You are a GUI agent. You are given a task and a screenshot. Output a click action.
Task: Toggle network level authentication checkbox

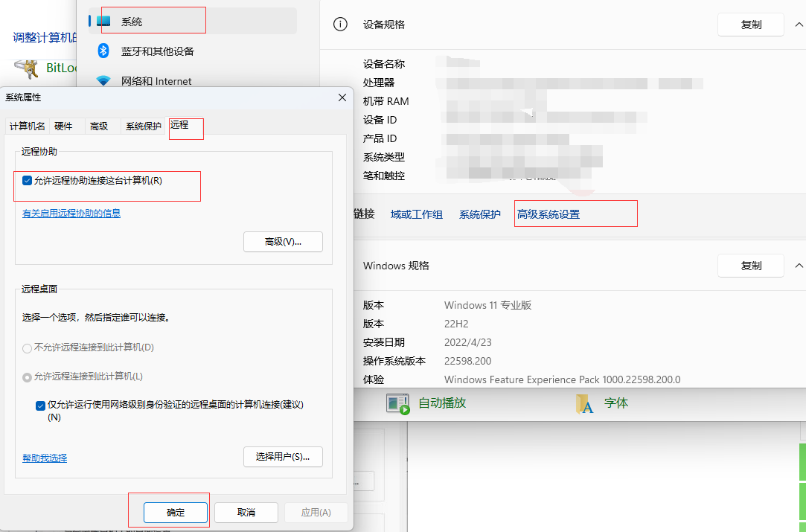click(40, 406)
